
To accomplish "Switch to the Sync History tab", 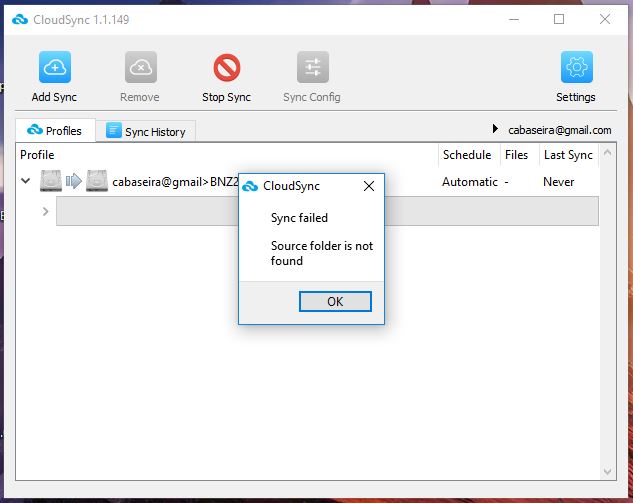I will click(146, 132).
